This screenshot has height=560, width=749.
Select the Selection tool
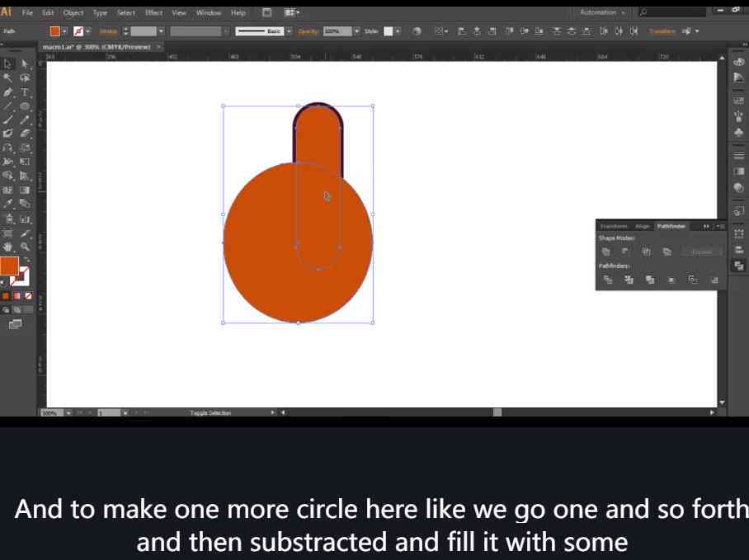coord(7,64)
